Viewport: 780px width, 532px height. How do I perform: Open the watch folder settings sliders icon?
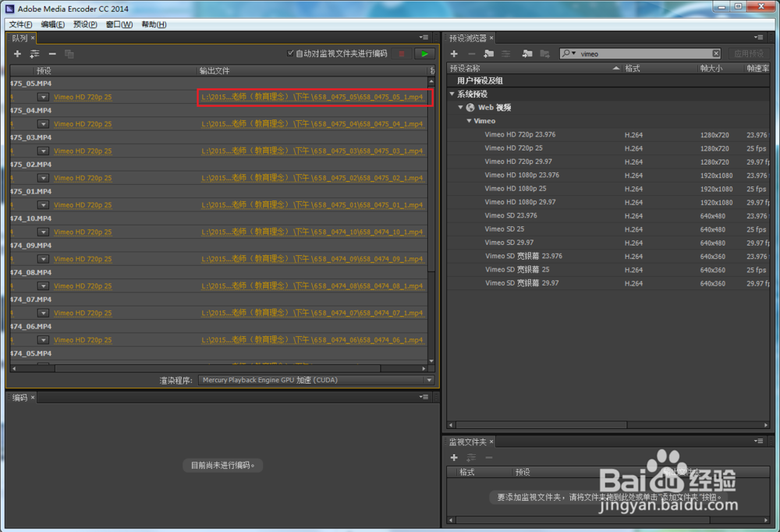click(x=472, y=457)
